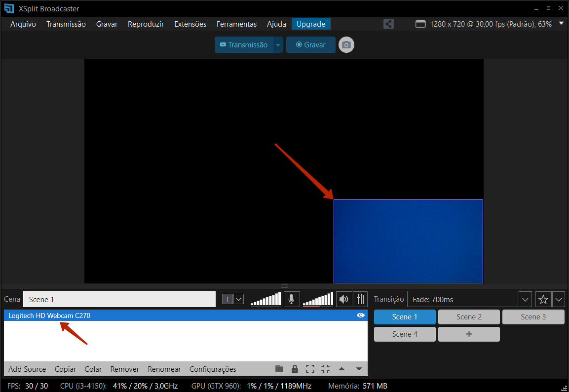This screenshot has height=392, width=569.
Task: Move the source up with the up arrow
Action: 341,369
